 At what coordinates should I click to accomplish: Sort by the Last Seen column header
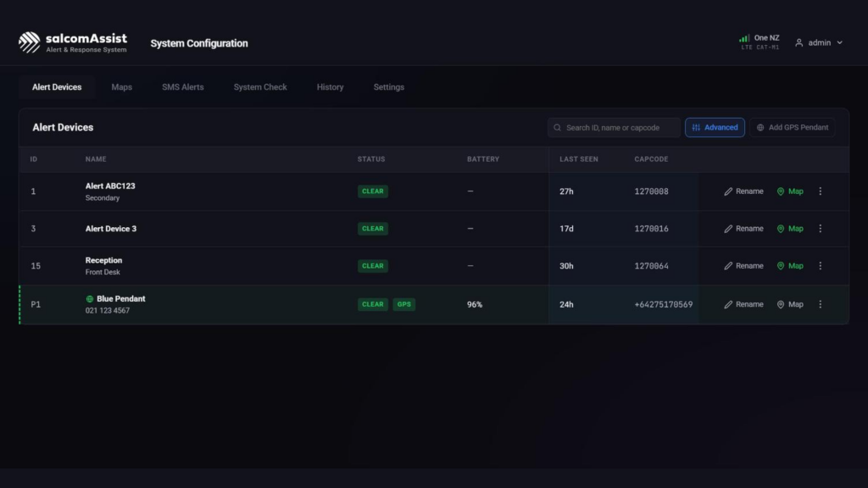pos(578,159)
